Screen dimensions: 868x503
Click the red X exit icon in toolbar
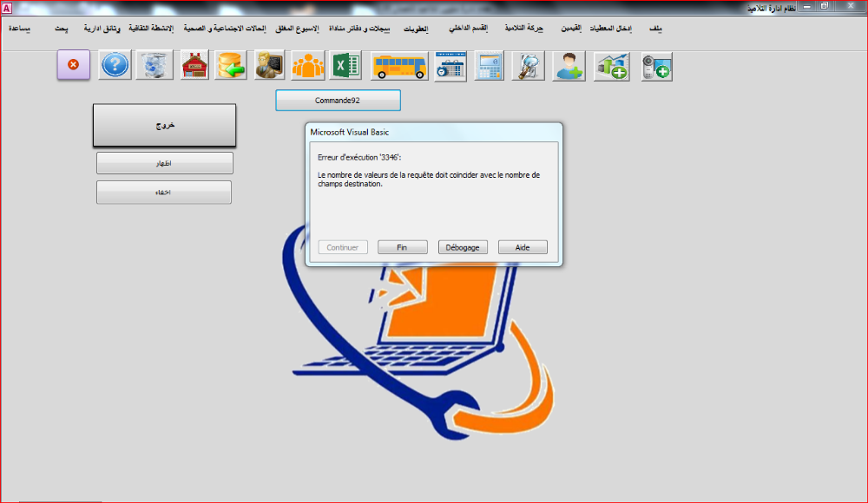(74, 65)
